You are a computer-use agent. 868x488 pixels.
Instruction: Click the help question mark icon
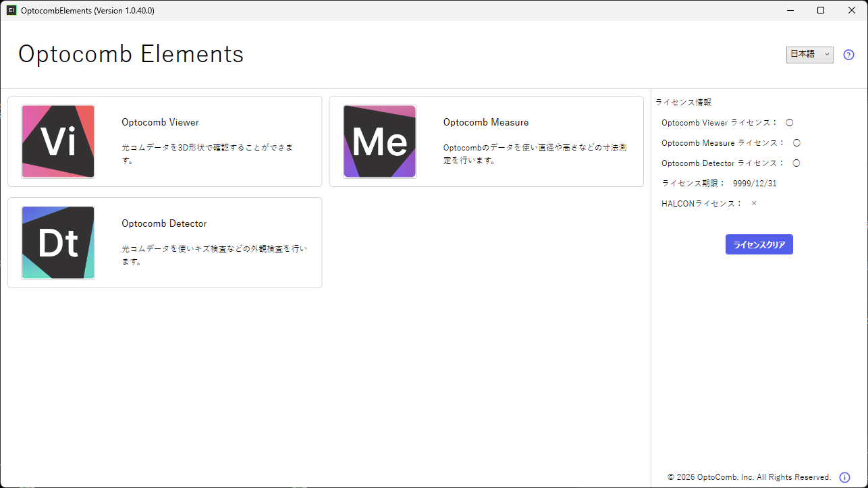[848, 55]
